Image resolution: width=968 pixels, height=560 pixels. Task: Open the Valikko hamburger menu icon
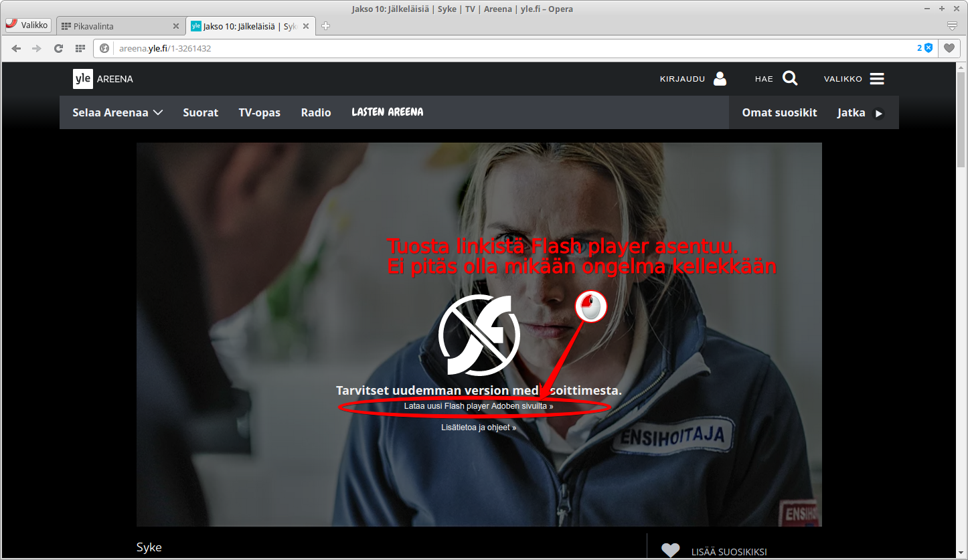[877, 79]
